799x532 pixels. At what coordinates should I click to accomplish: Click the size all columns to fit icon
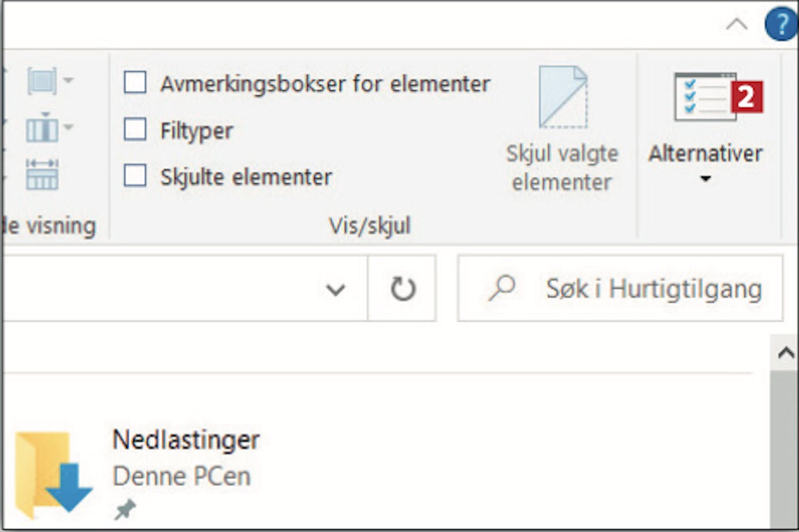(x=42, y=175)
